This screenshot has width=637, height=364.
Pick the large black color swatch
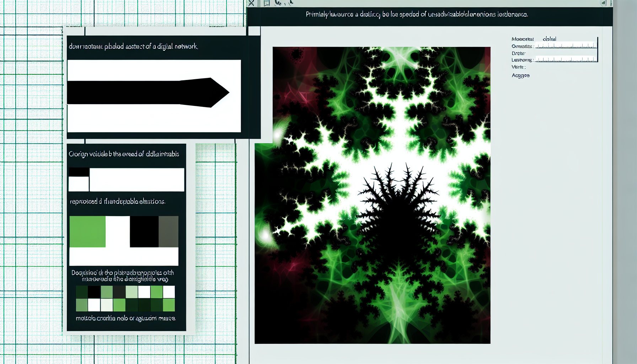pos(144,231)
